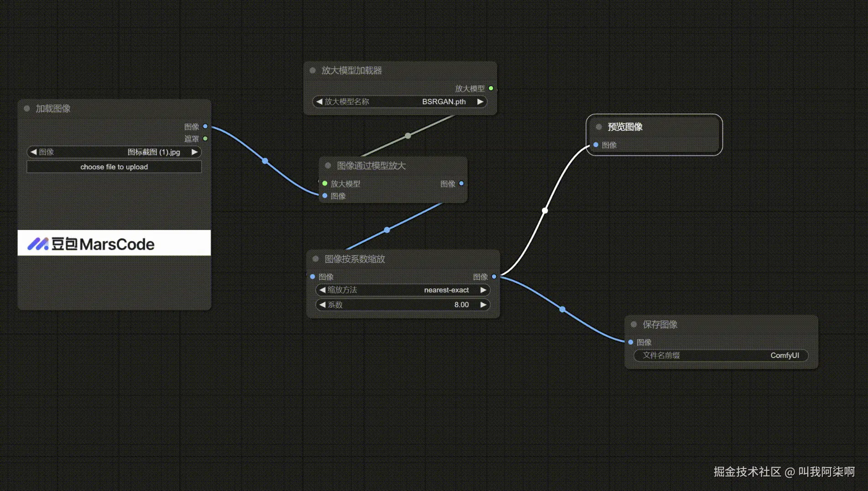The image size is (868, 491).
Task: Collapse the 放大模型加载器 node via its title dot
Action: pyautogui.click(x=312, y=70)
